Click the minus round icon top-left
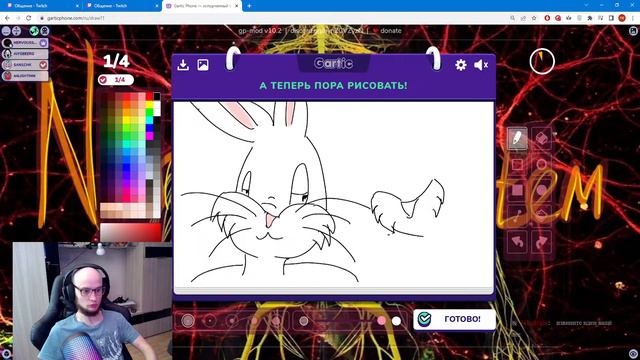Viewport: 640px width, 360px height. pos(6,31)
